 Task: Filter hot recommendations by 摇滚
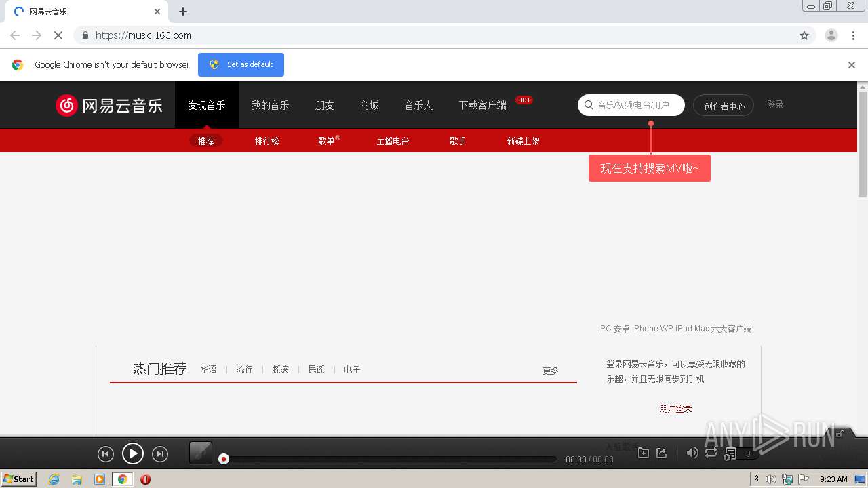[x=280, y=369]
